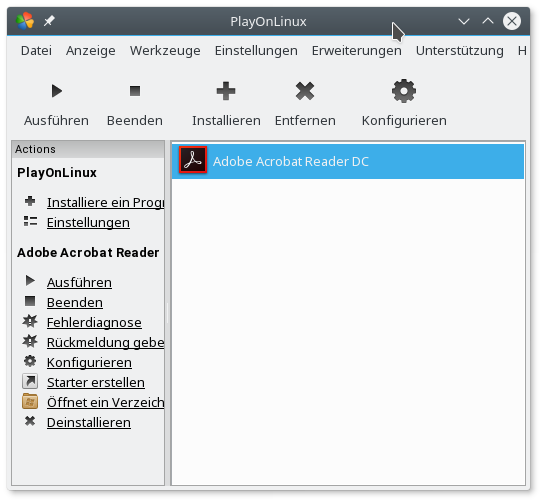Click the Starter erstellen link

point(96,382)
